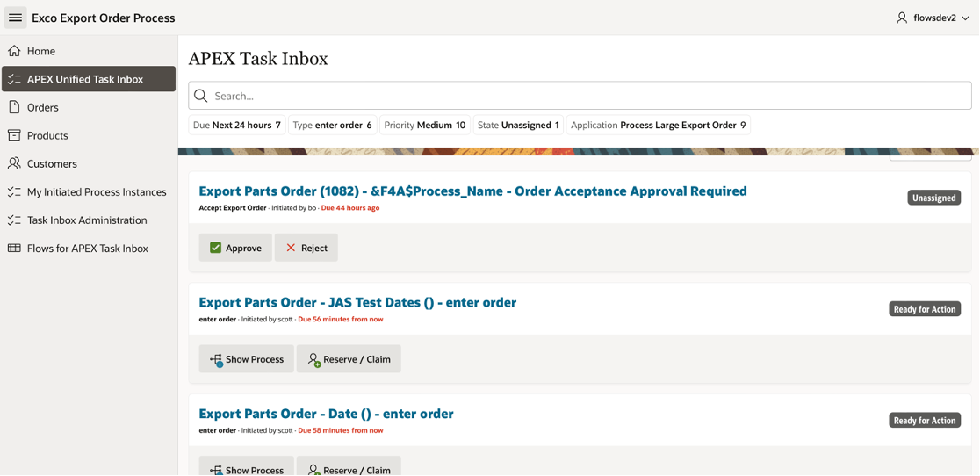Image resolution: width=980 pixels, height=476 pixels.
Task: Open the flowsdev2 user menu
Action: pos(932,18)
